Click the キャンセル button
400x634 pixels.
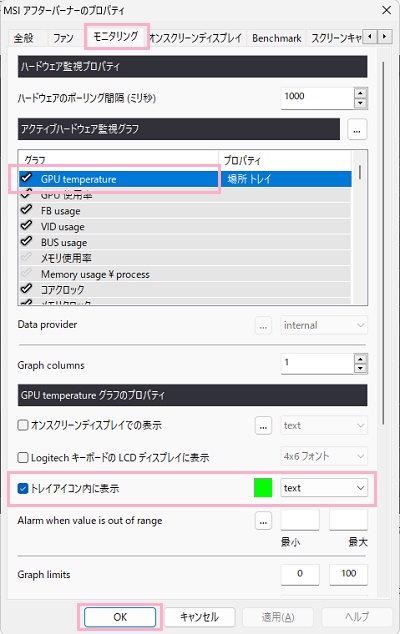[x=199, y=617]
